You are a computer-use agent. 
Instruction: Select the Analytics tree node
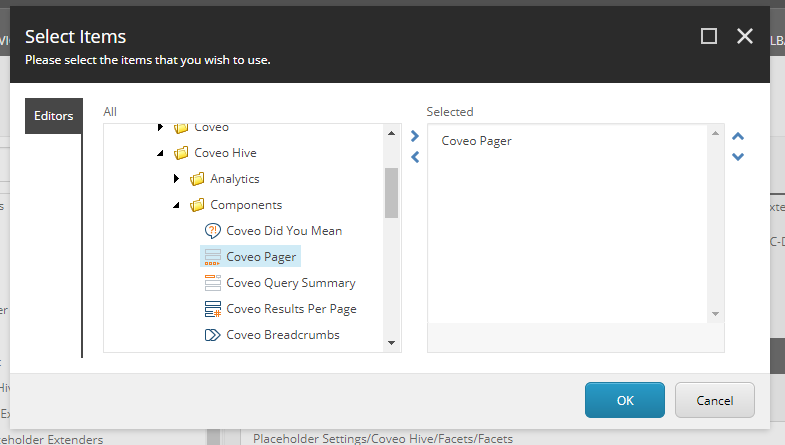[235, 179]
